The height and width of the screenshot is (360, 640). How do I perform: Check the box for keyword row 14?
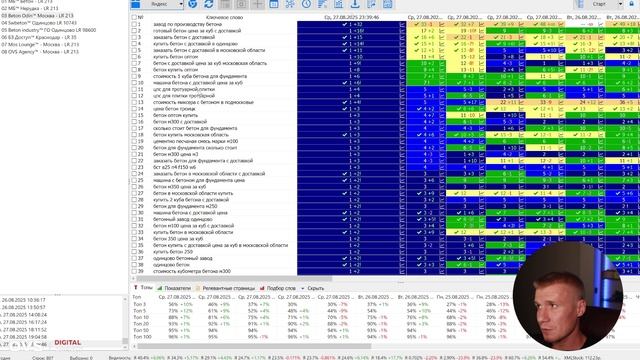click(134, 109)
